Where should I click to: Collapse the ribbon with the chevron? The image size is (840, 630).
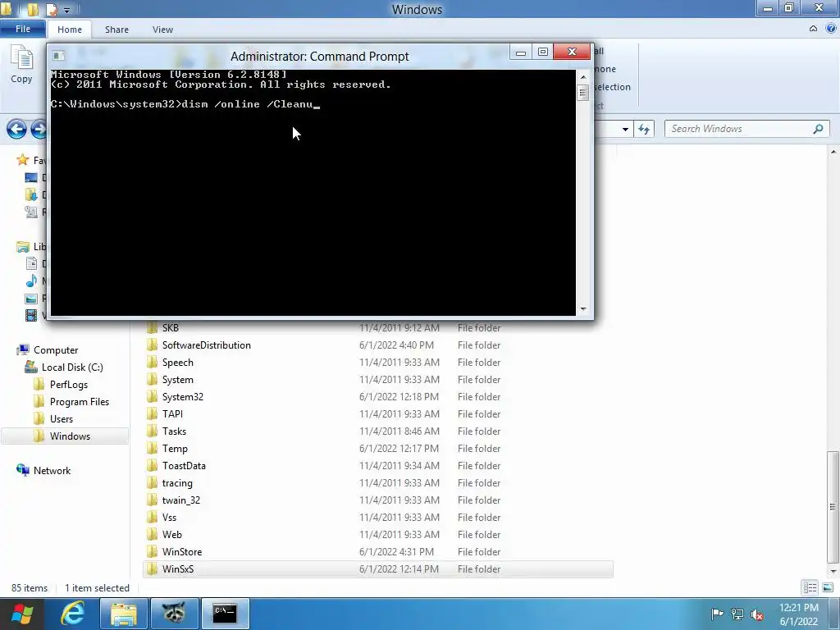[x=813, y=29]
